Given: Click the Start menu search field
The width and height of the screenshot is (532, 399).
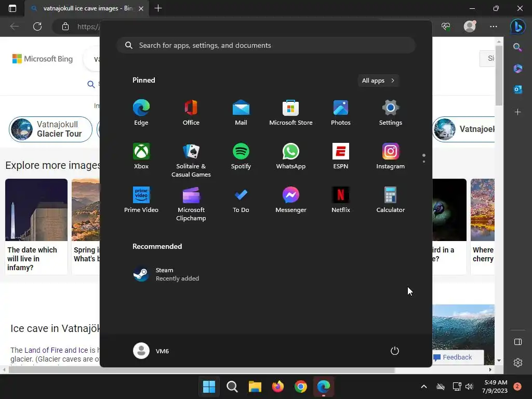Looking at the screenshot, I should pos(266,45).
